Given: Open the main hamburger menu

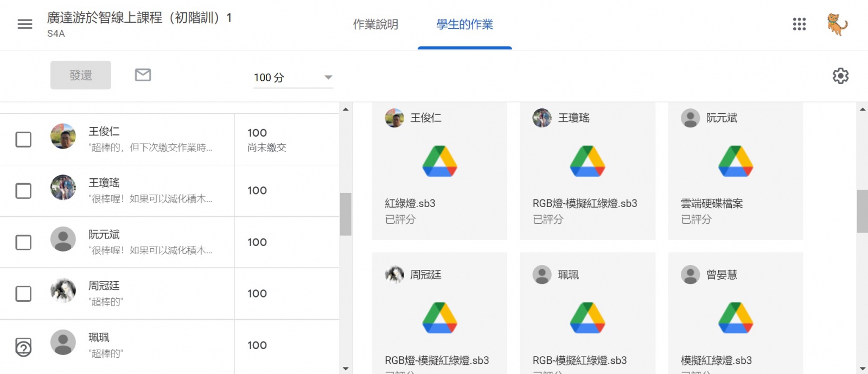Looking at the screenshot, I should point(25,24).
